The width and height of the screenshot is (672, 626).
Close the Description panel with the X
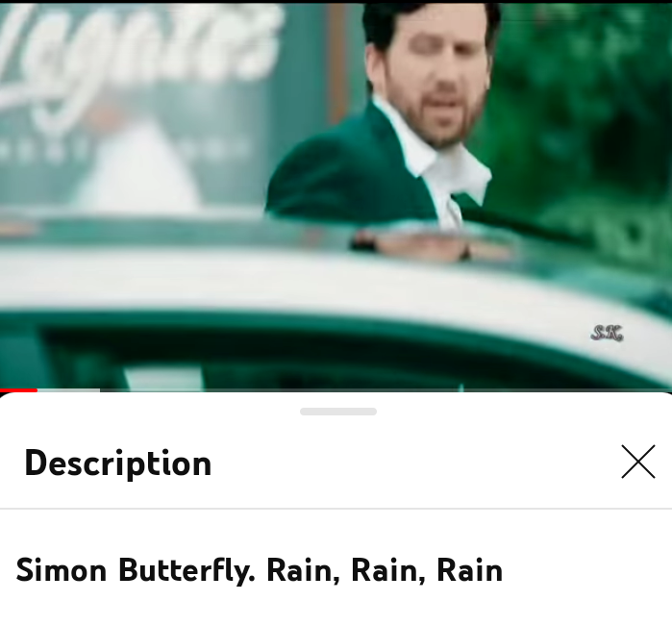638,462
